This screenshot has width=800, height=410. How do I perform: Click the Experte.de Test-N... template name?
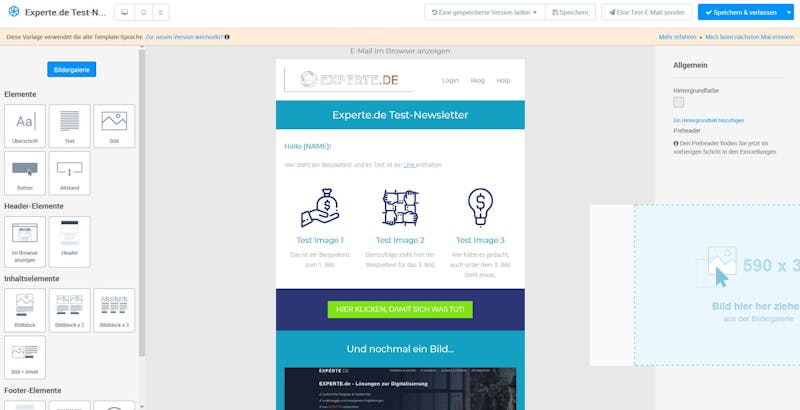(x=65, y=12)
